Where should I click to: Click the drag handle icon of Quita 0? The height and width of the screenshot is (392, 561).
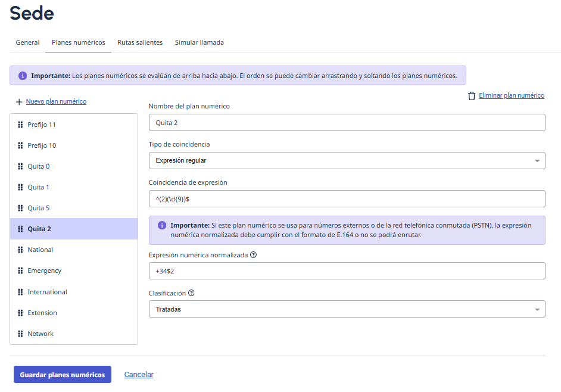tap(21, 166)
